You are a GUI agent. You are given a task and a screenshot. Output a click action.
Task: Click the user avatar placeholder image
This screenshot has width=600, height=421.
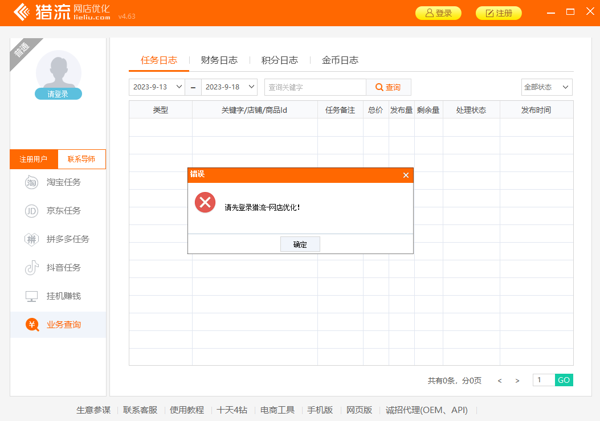pyautogui.click(x=58, y=70)
